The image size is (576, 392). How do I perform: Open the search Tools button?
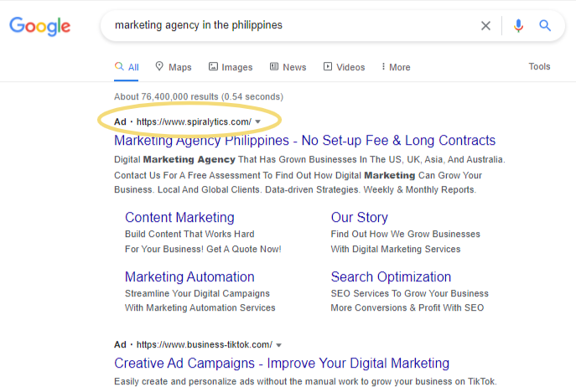point(539,66)
